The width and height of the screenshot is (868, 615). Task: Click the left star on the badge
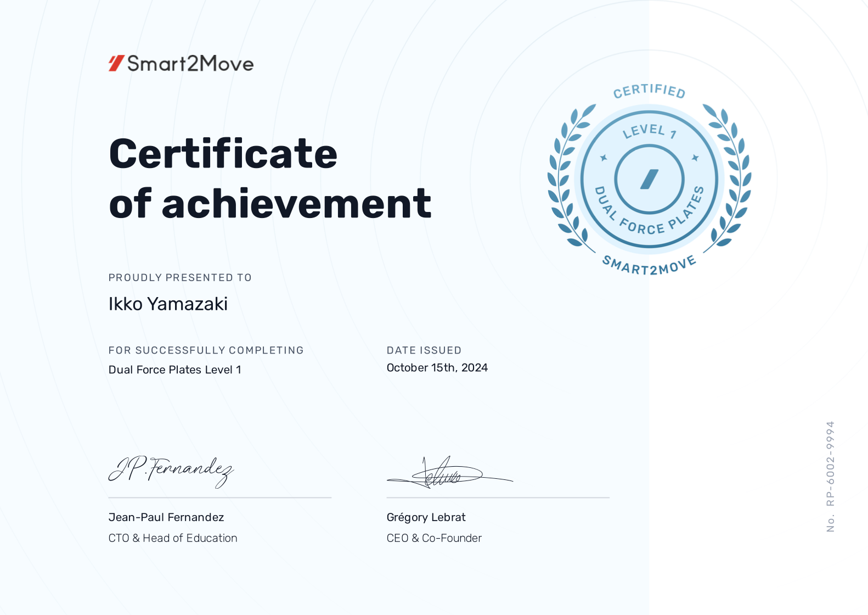coord(604,158)
